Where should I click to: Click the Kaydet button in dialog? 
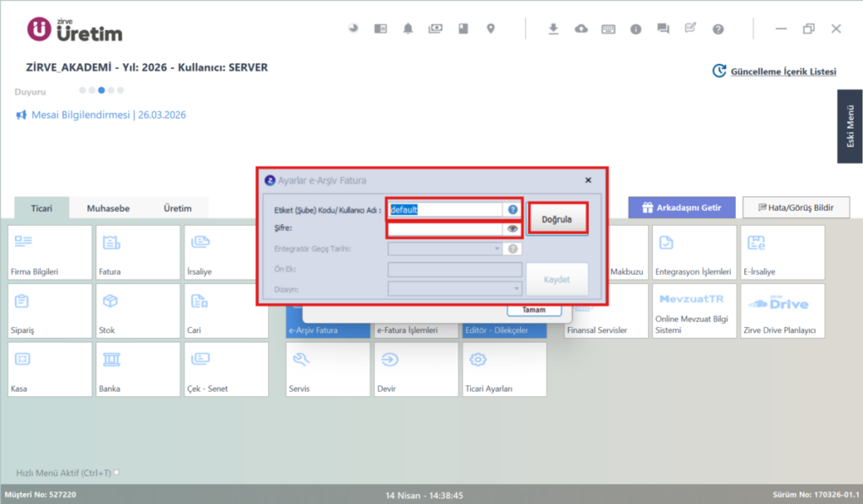point(557,280)
